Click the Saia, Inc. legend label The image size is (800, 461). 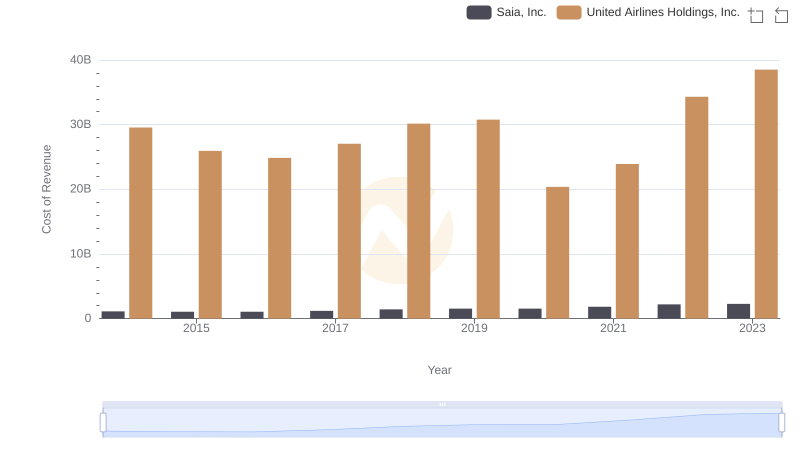pyautogui.click(x=521, y=12)
